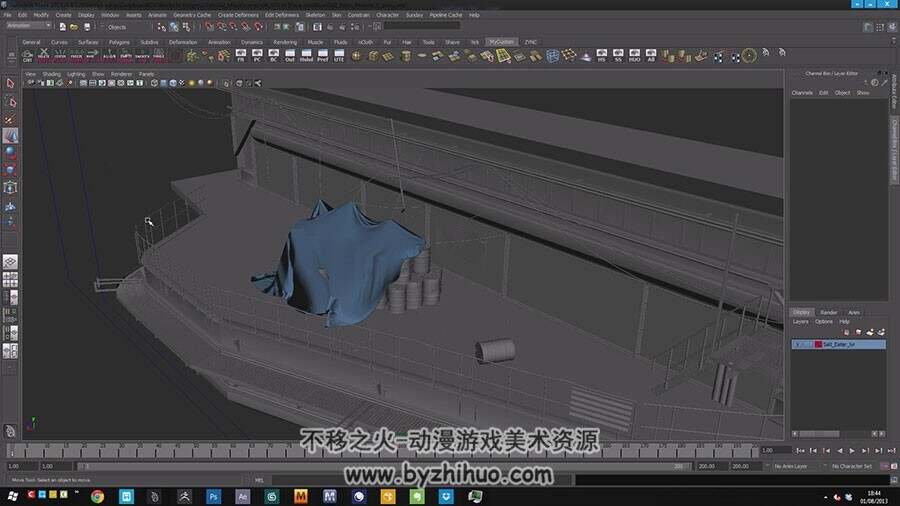
Task: Open the Attribute Editor side tab
Action: (x=894, y=92)
